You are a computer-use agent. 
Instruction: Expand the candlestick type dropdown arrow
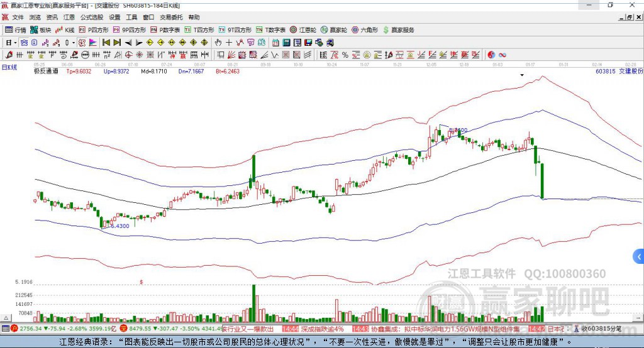pos(74,43)
